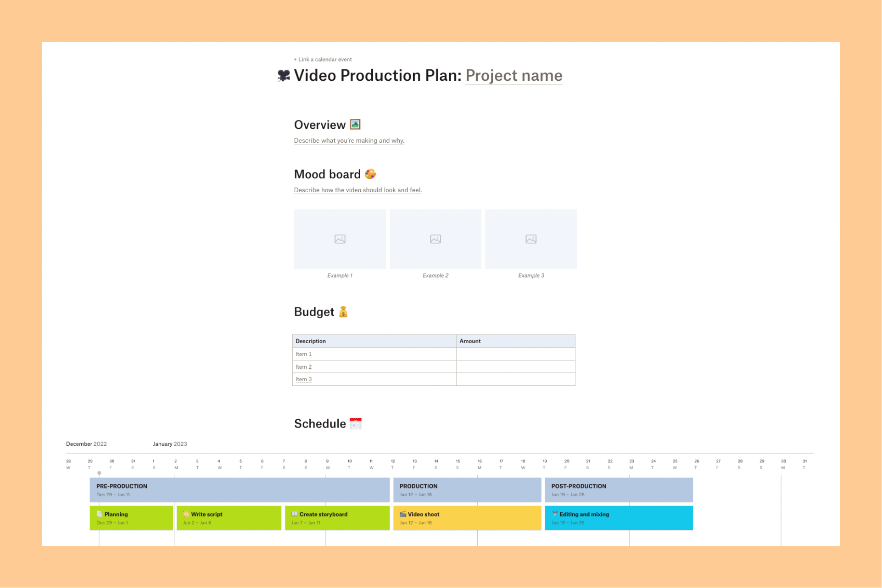Click the Link a calendar event button
Screen dimensions: 882x588
click(x=323, y=60)
